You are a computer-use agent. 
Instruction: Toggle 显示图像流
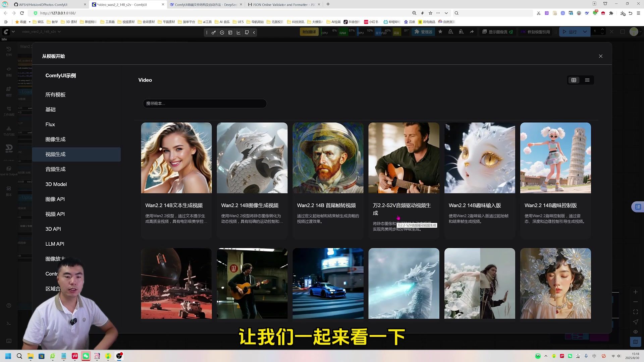[x=497, y=32]
